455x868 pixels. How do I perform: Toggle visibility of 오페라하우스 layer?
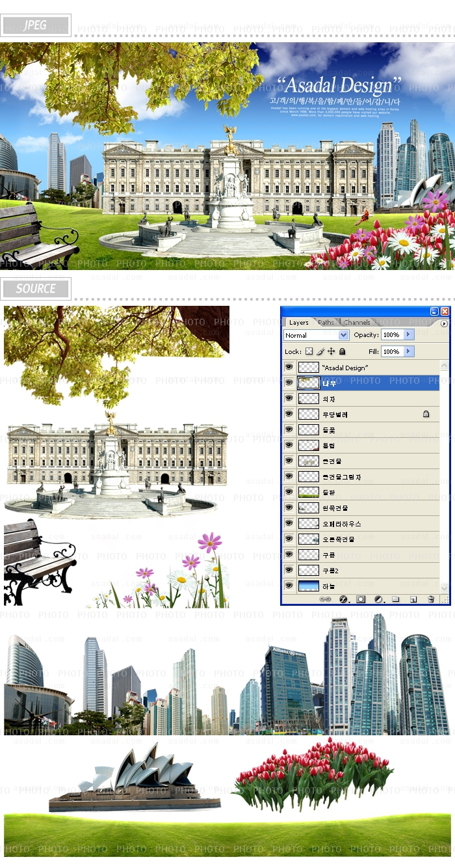pos(289,524)
